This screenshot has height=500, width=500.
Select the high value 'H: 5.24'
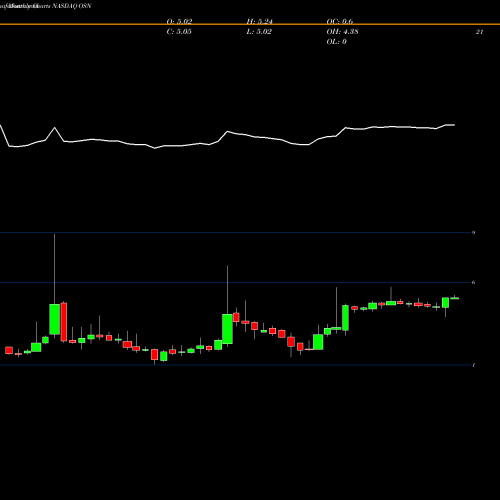[x=260, y=22]
